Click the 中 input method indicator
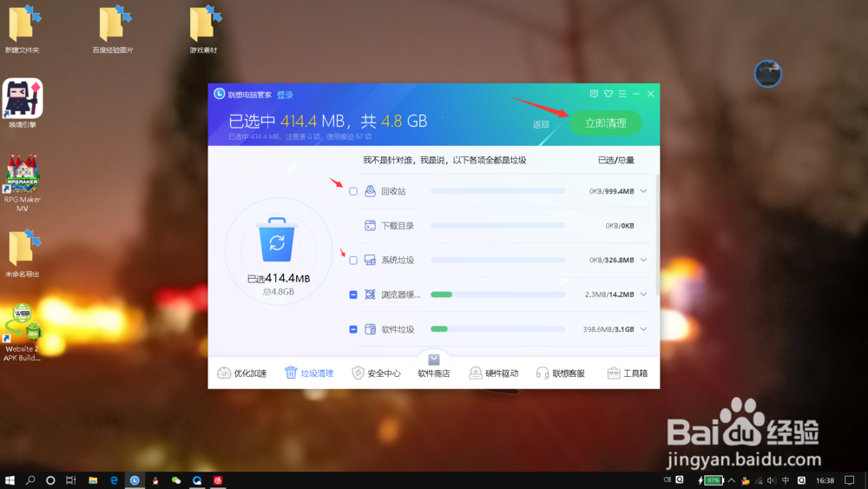868x489 pixels. (x=786, y=480)
